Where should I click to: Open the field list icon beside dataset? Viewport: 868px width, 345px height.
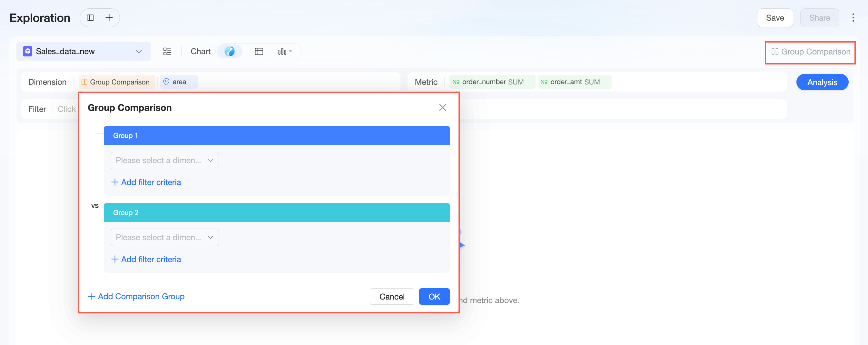tap(167, 51)
